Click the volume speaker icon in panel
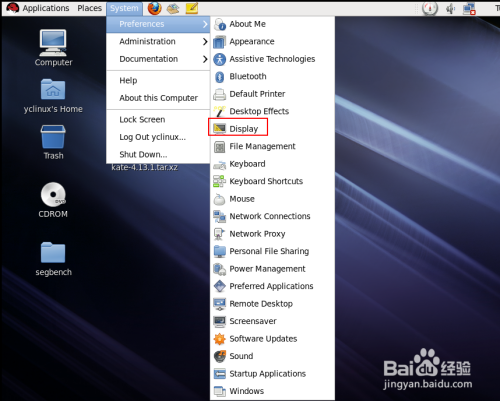Viewport: 500px width, 401px height. 450,9
